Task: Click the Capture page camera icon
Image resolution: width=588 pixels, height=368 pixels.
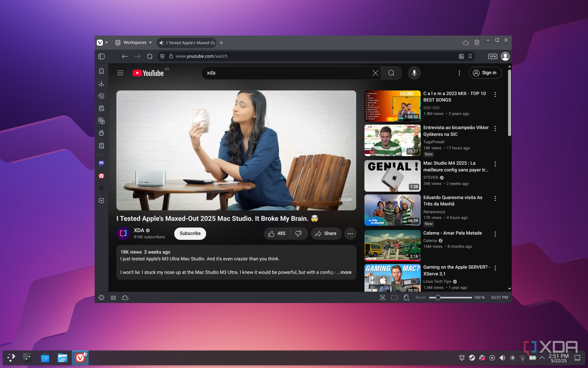Action: [383, 297]
